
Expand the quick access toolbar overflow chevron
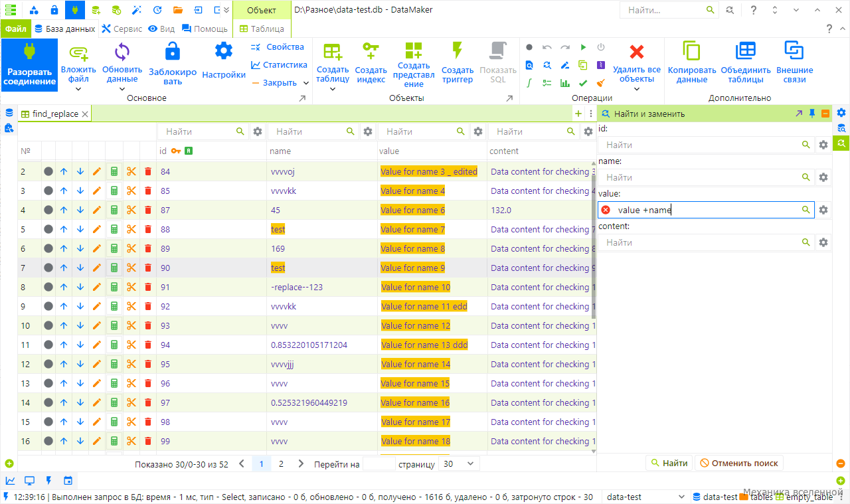(x=226, y=10)
